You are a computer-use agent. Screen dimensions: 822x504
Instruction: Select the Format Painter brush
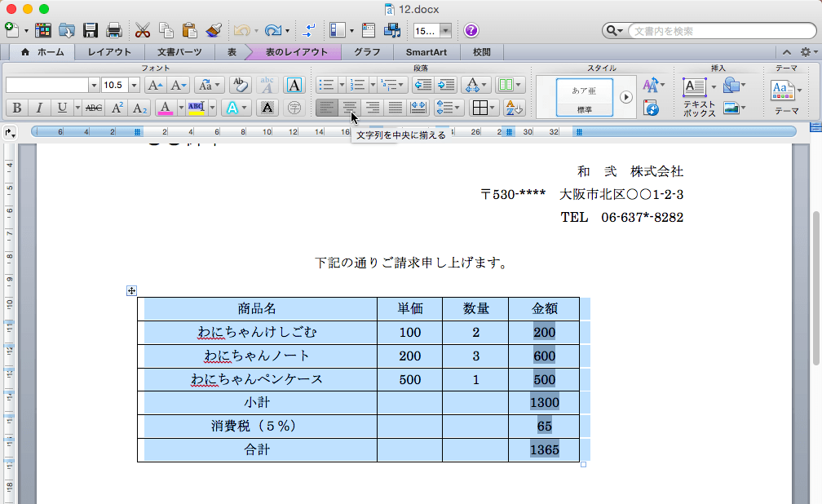point(214,30)
